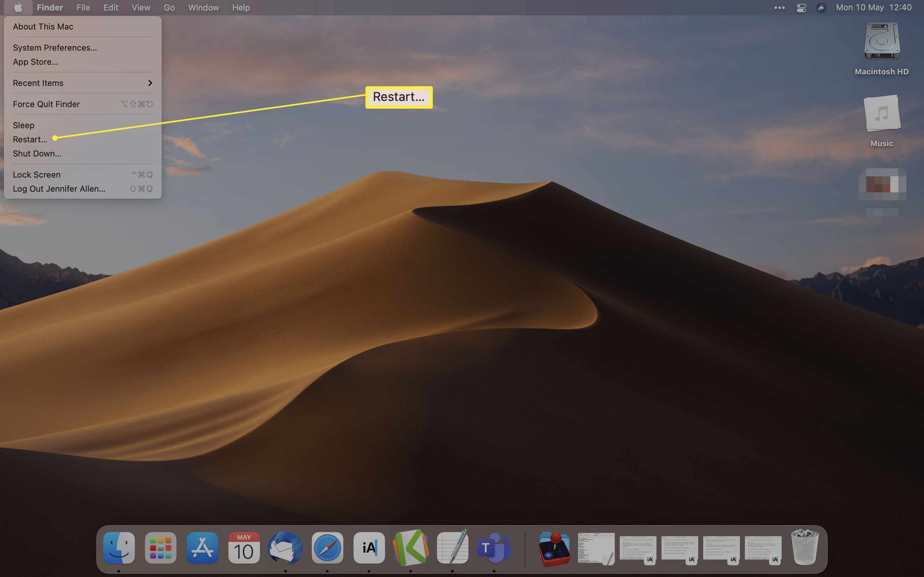Open System Preferences from Apple menu

click(x=55, y=47)
